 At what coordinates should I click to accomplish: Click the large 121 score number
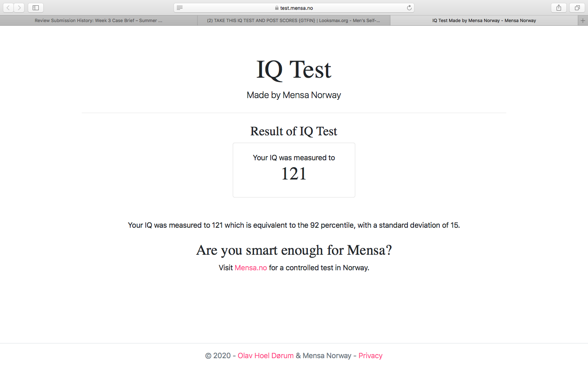[x=294, y=174]
